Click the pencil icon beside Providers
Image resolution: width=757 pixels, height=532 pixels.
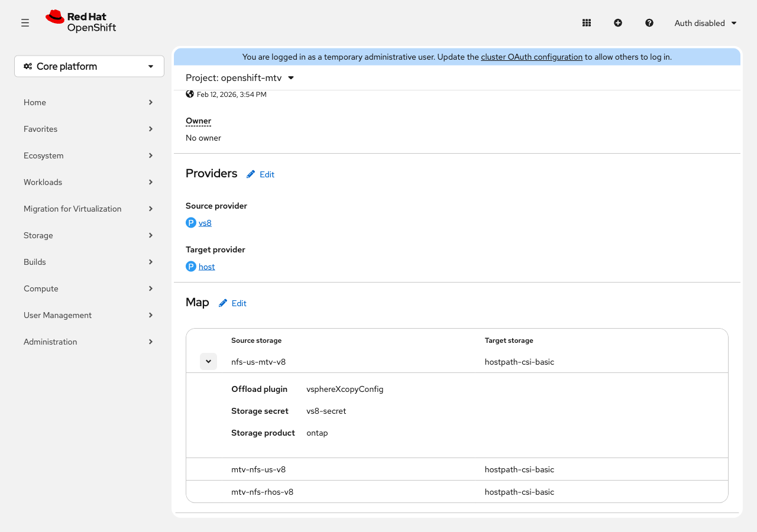click(251, 174)
